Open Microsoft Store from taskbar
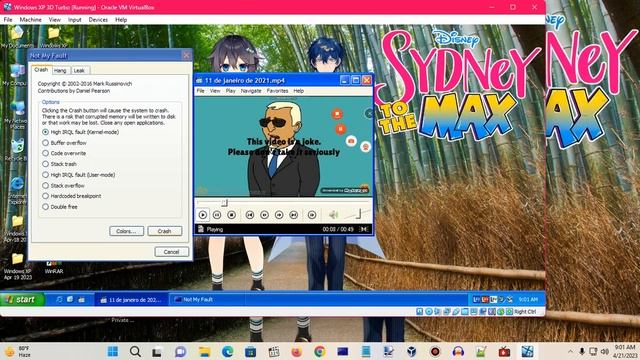The height and width of the screenshot is (360, 640). point(250,351)
